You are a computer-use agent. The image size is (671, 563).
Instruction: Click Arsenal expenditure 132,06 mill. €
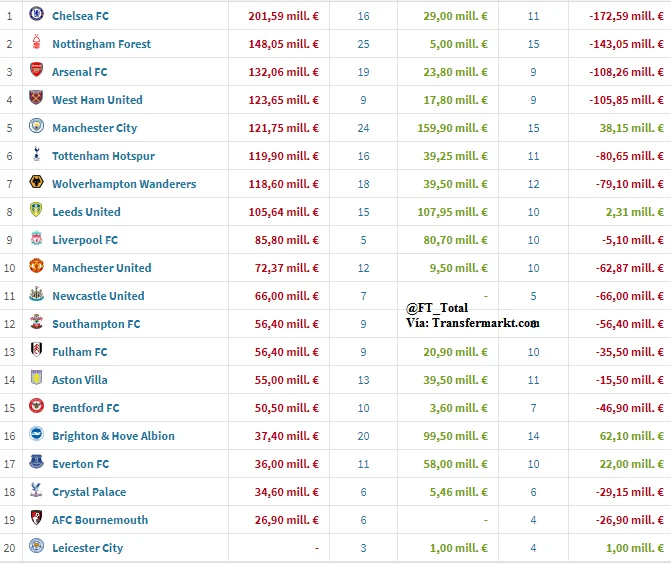(283, 72)
